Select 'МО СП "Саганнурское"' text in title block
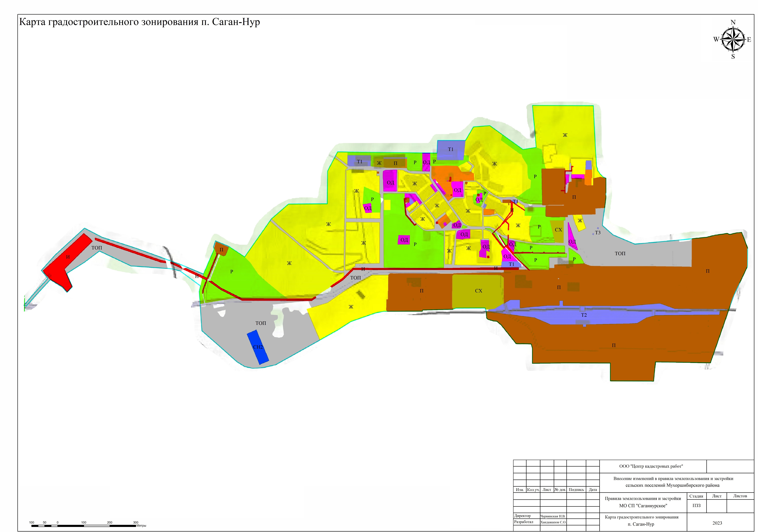The height and width of the screenshot is (532, 758). coord(643,506)
